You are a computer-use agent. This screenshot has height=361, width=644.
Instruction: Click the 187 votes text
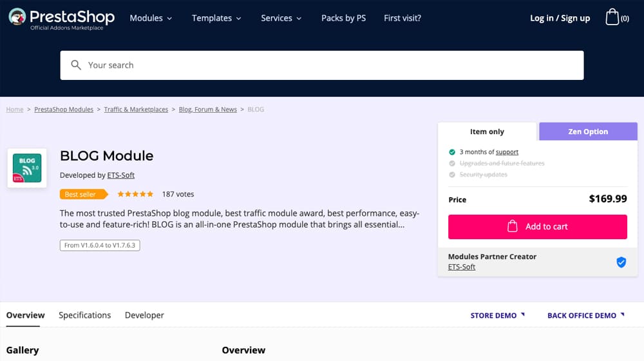[178, 194]
